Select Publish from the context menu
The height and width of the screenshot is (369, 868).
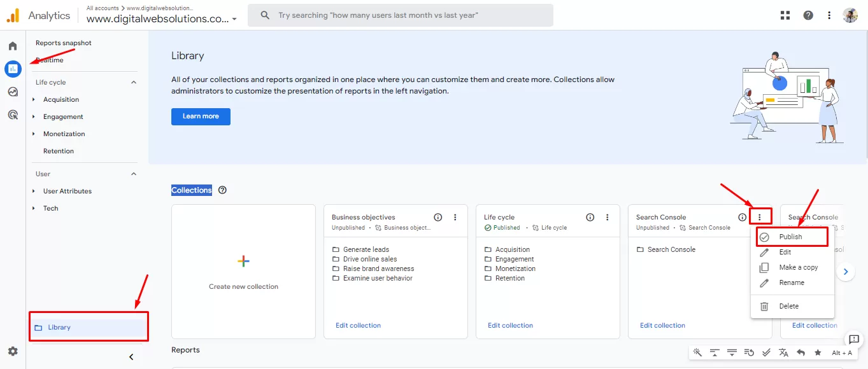790,237
